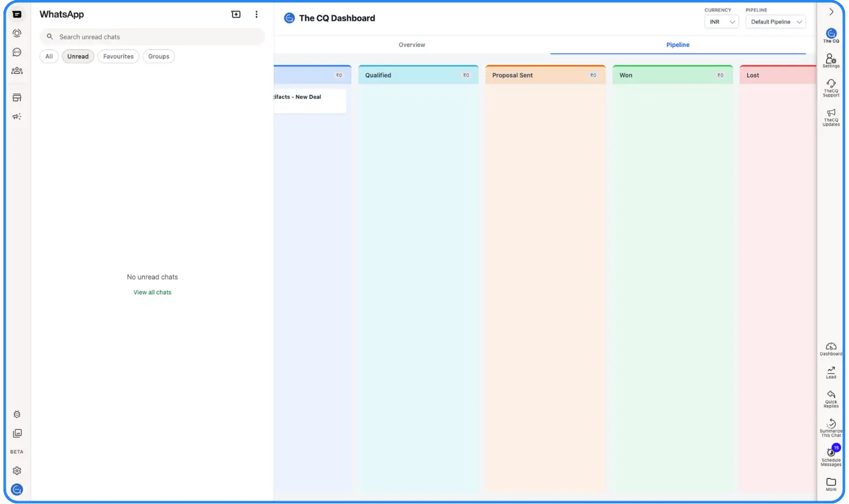The width and height of the screenshot is (849, 504).
Task: Click the View all chats link
Action: 152,292
